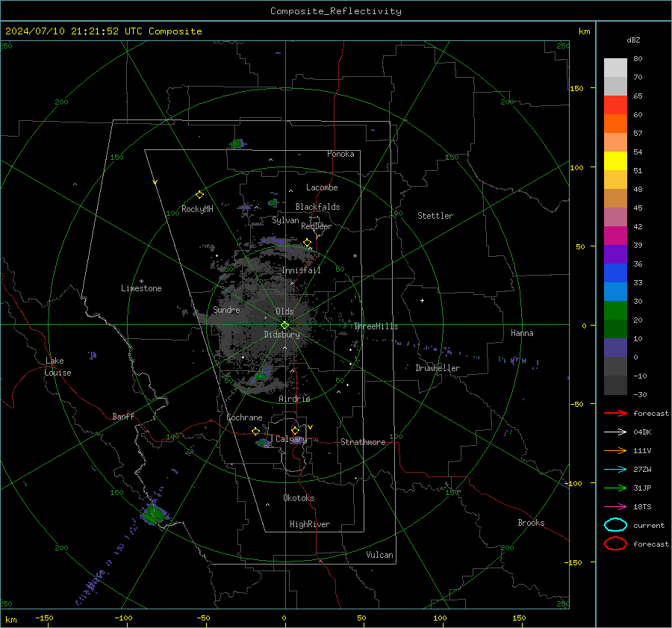
Task: Click the red forecast arrow in legend
Action: pos(615,413)
